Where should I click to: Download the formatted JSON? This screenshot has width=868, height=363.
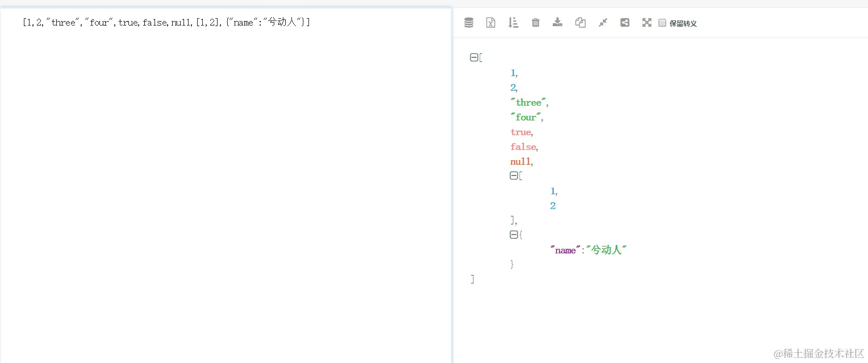tap(558, 23)
